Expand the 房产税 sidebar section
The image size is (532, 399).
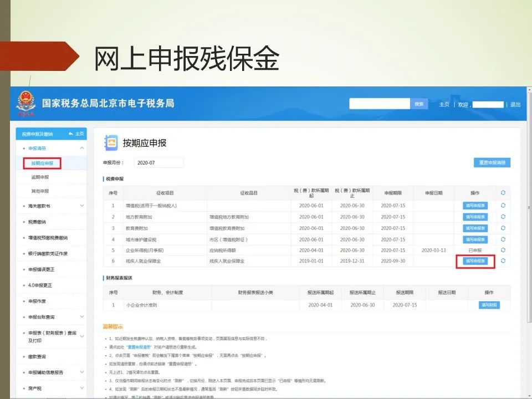pyautogui.click(x=82, y=388)
